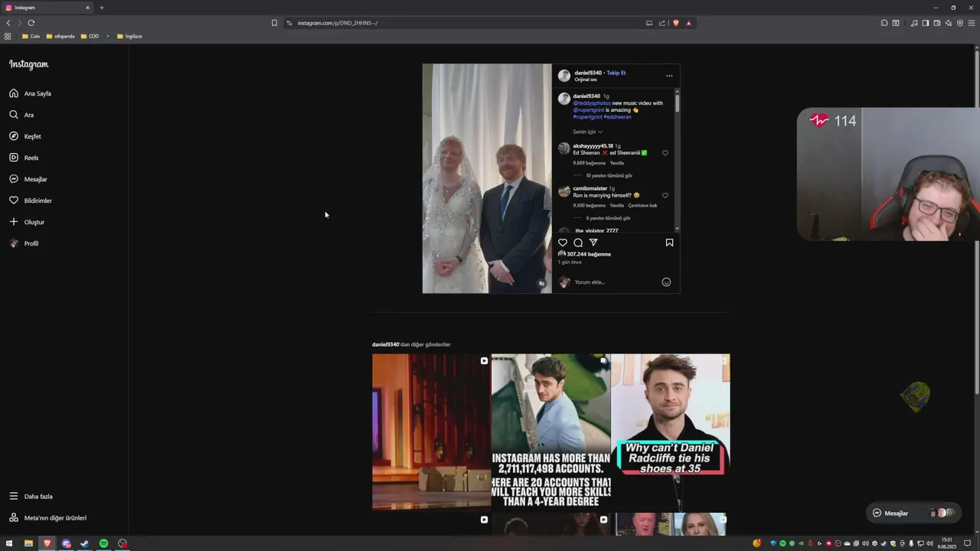Open a new browser tab

(x=101, y=8)
